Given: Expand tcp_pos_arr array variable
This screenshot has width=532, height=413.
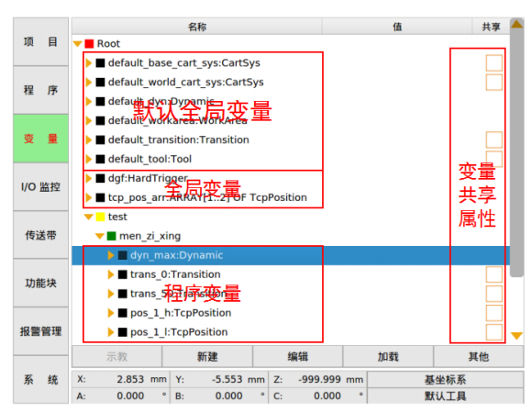Looking at the screenshot, I should (89, 197).
